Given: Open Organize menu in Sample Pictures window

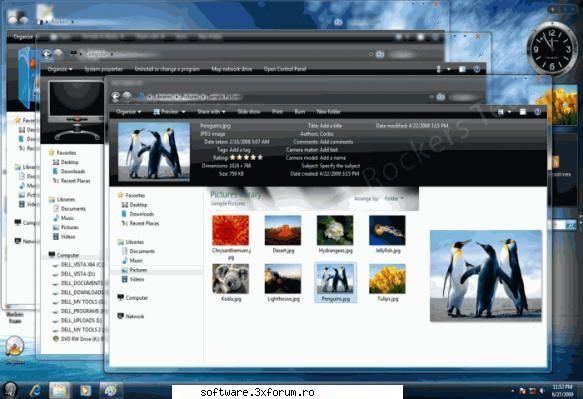Looking at the screenshot, I should (128, 112).
